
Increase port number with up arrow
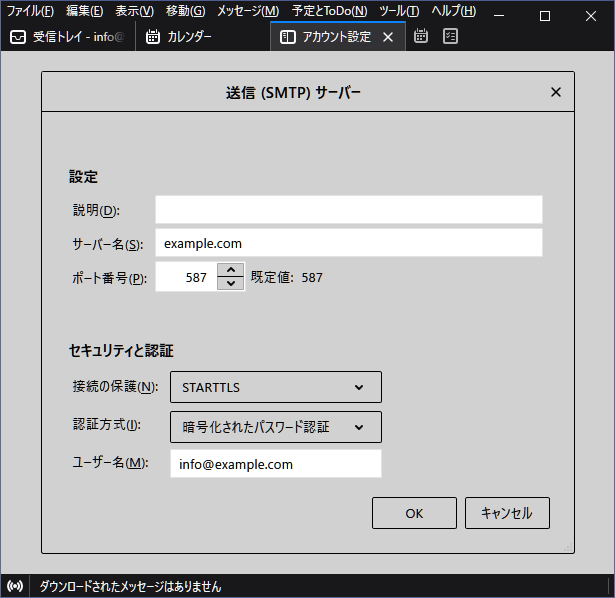click(231, 271)
